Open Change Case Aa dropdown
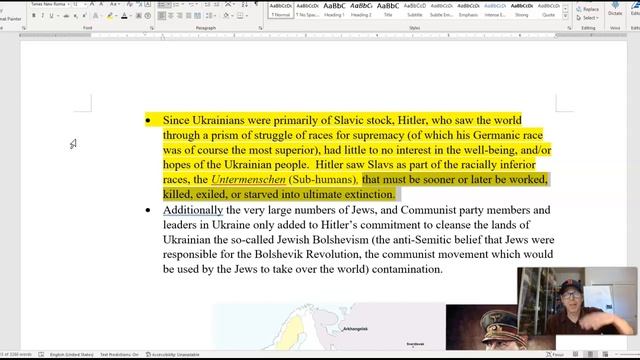The width and height of the screenshot is (640, 360). (115, 4)
